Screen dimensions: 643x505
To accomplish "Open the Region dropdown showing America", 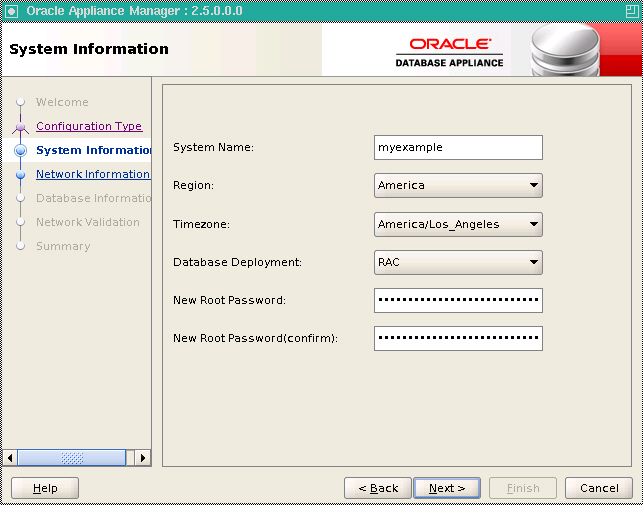I will [x=458, y=185].
